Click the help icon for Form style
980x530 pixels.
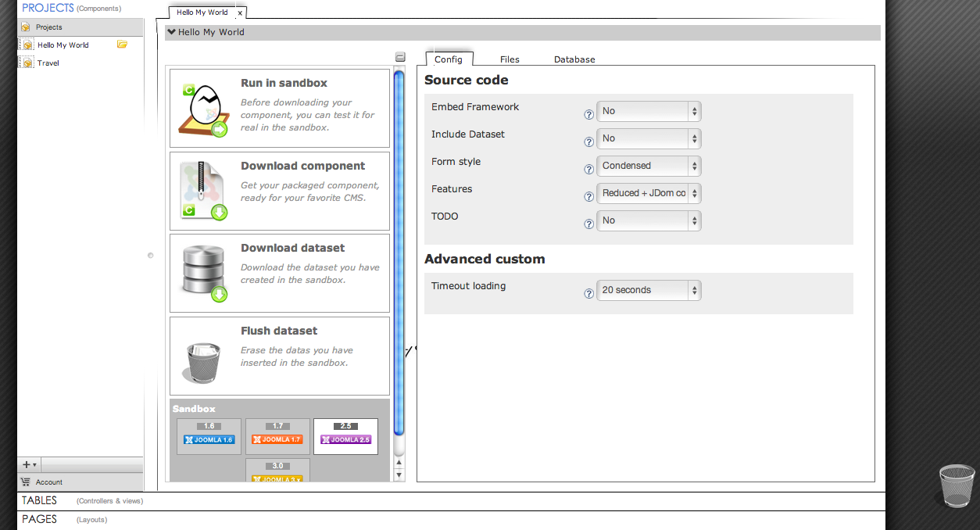point(589,169)
